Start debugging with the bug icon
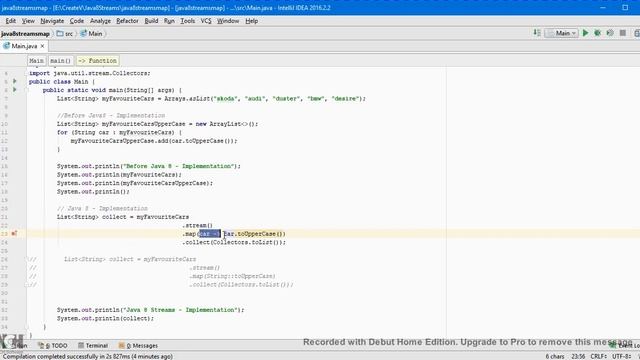Viewport: 640px width, 360px height. click(598, 33)
